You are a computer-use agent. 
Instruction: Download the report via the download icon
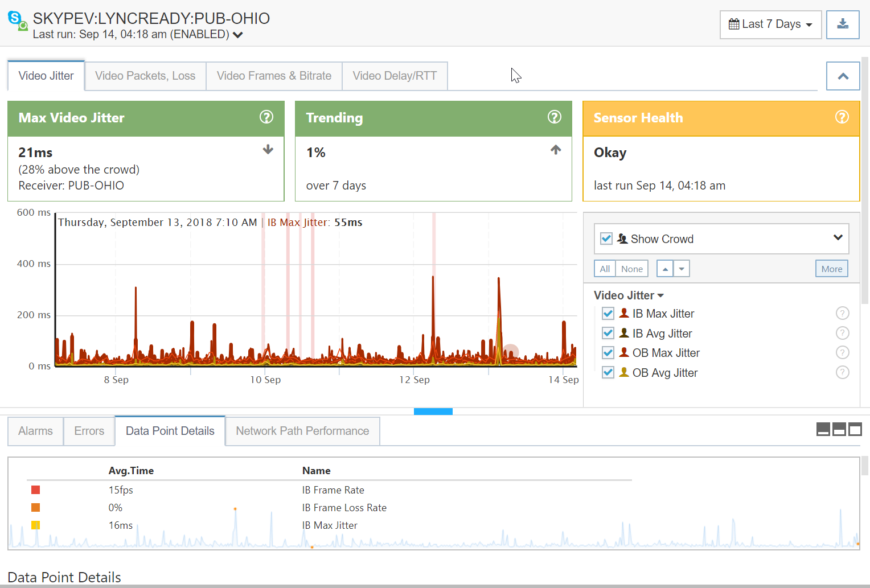tap(843, 24)
